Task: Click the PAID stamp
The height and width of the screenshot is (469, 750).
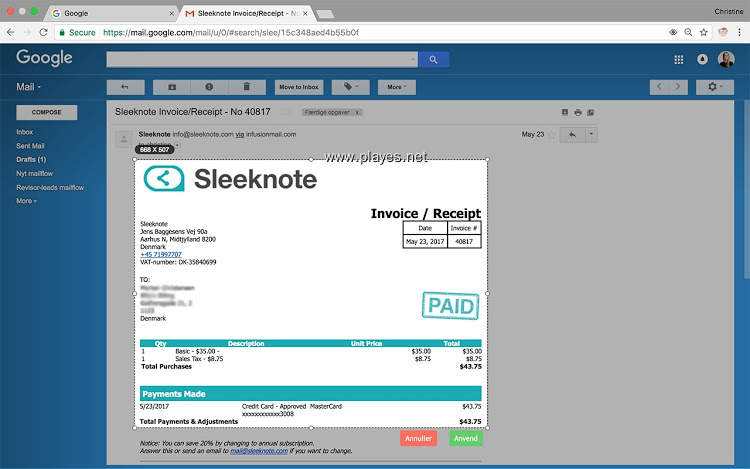Action: click(x=450, y=305)
